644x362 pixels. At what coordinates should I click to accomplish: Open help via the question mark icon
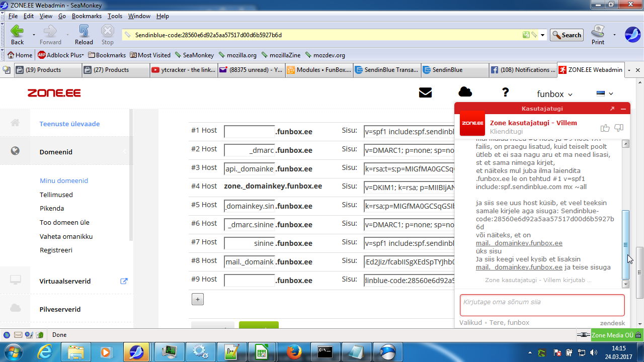pyautogui.click(x=506, y=93)
